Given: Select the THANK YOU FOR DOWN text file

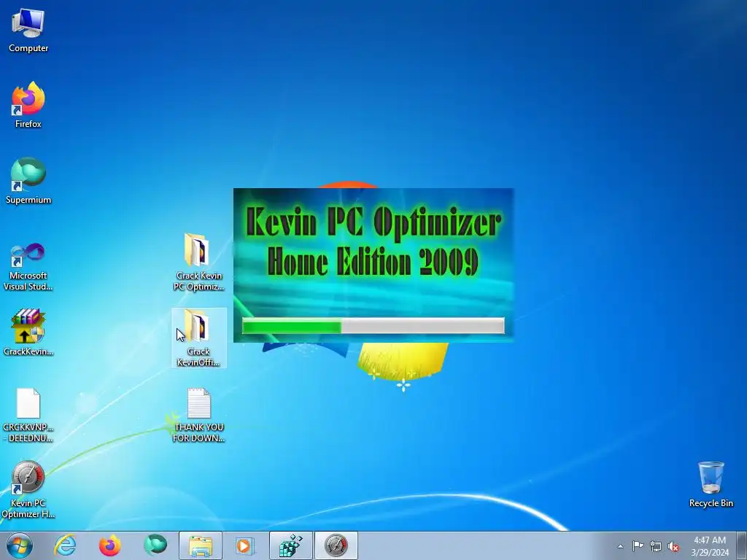Looking at the screenshot, I should point(198,415).
